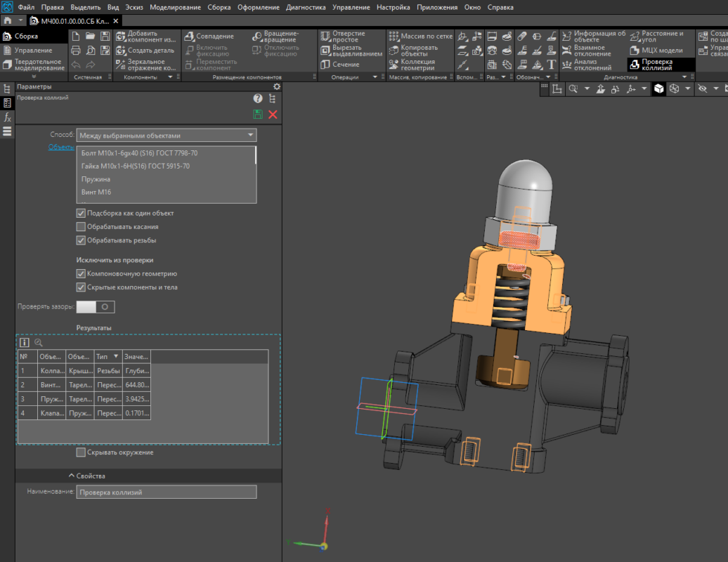Open the Моделирование menu

pyautogui.click(x=176, y=7)
